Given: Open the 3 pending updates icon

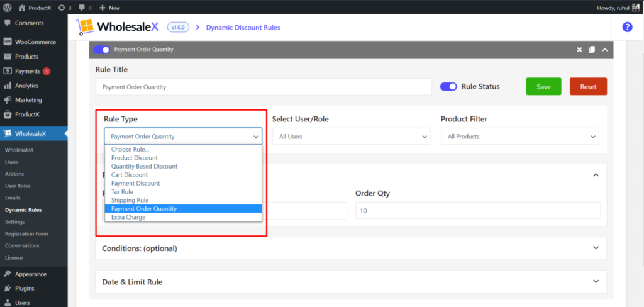Looking at the screenshot, I should pos(65,8).
